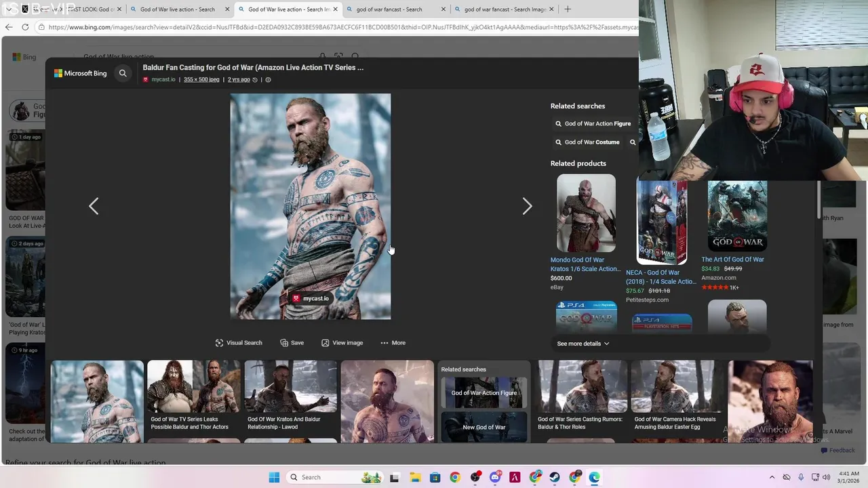Viewport: 868px width, 488px height.
Task: Open the More options menu
Action: 393,343
